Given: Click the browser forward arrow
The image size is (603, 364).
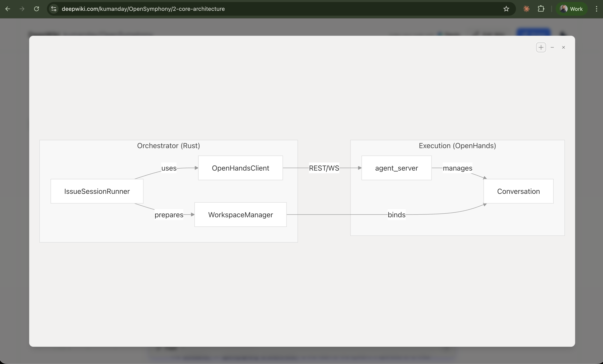Looking at the screenshot, I should [x=22, y=9].
